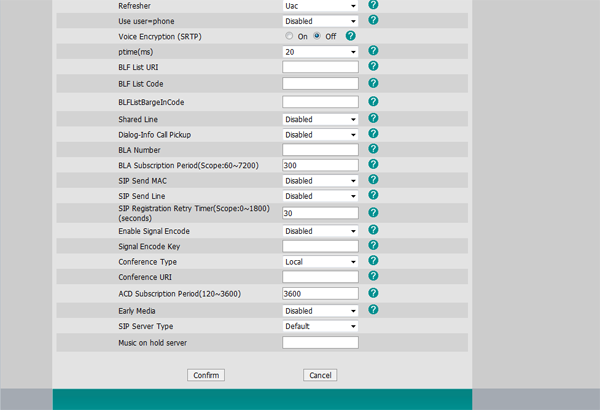Image resolution: width=600 pixels, height=410 pixels.
Task: Open help icon for SIP Send MAC
Action: 373,180
